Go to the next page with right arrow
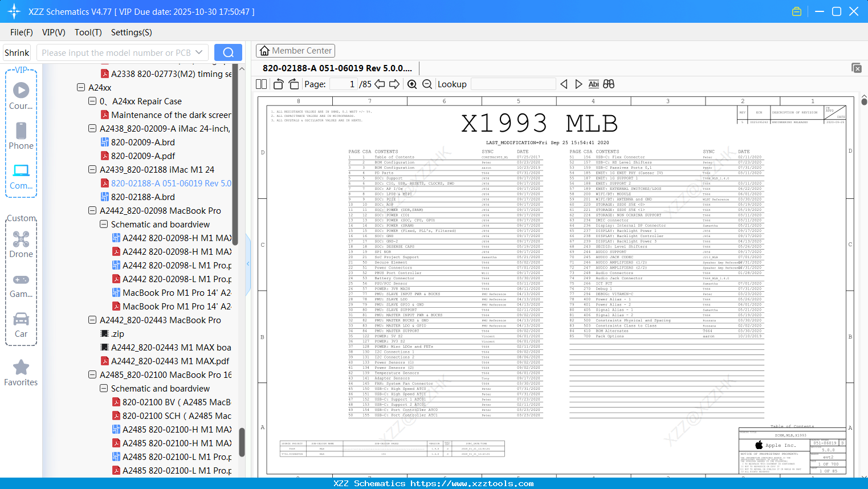 click(394, 84)
